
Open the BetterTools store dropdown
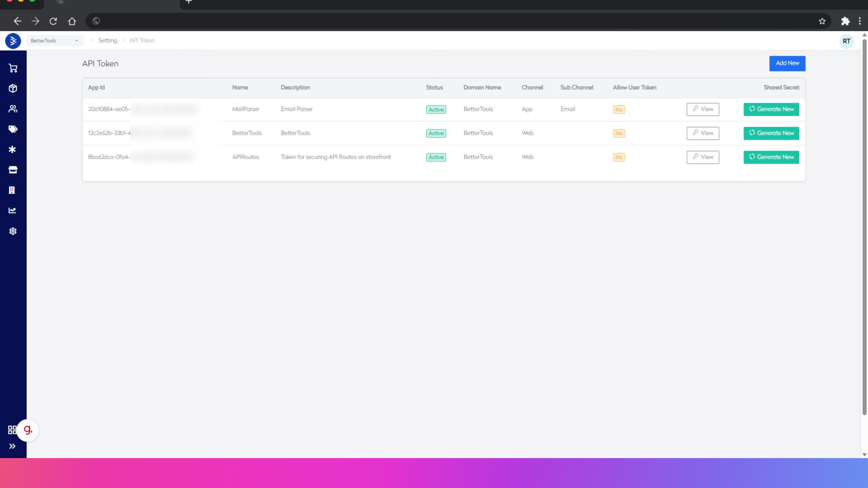pyautogui.click(x=55, y=41)
